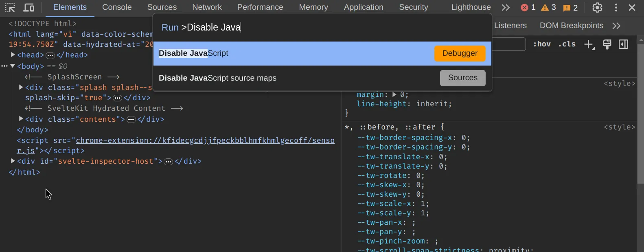Click the grey Sources badge

tap(463, 78)
